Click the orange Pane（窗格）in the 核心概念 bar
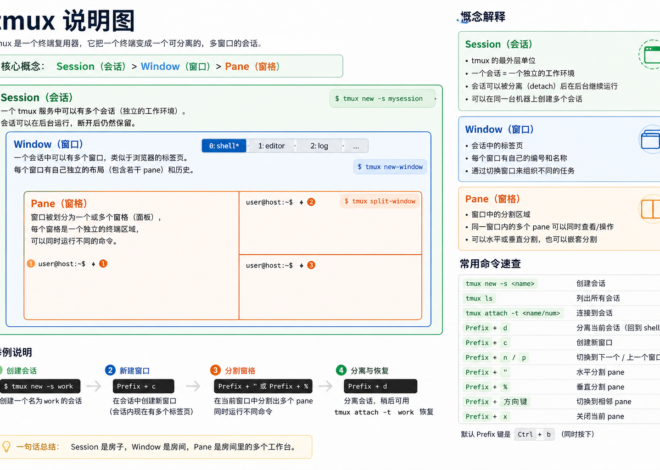The height and width of the screenshot is (470, 660). pos(252,66)
